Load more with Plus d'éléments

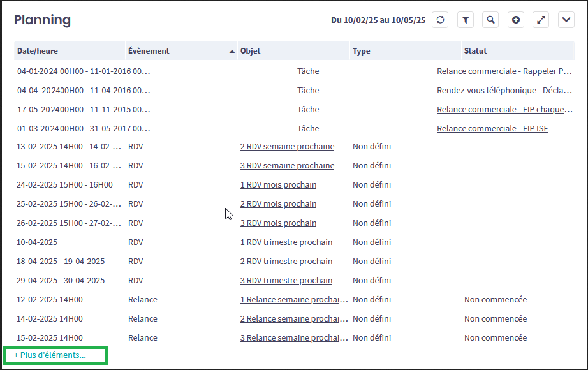point(50,355)
